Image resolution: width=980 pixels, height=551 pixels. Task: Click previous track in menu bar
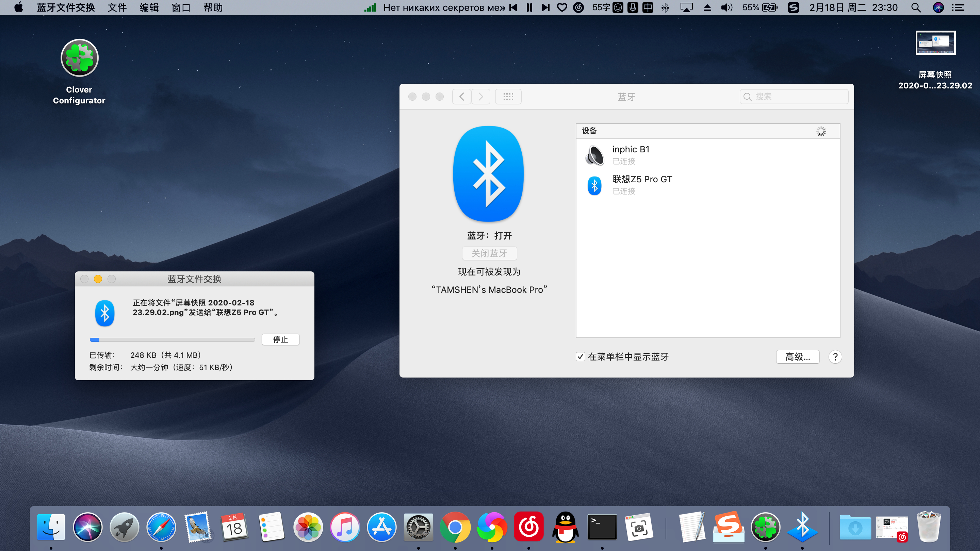513,7
